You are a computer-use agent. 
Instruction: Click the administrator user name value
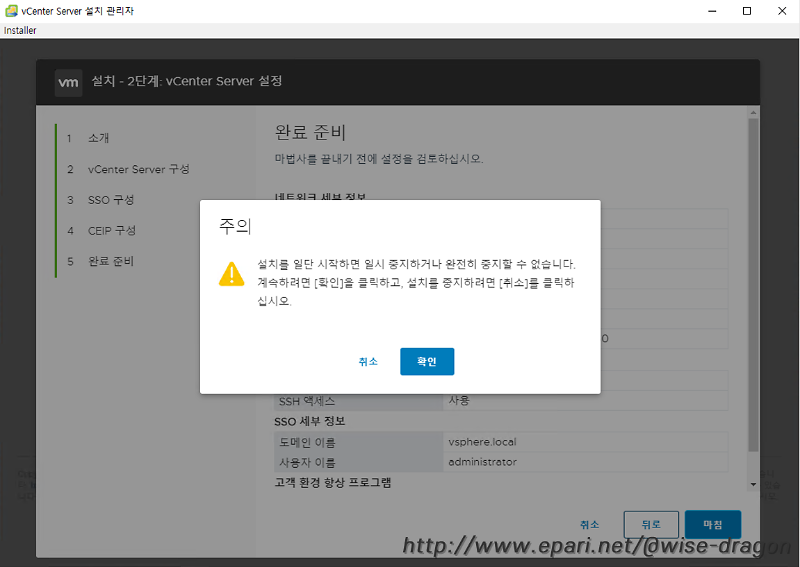click(482, 462)
